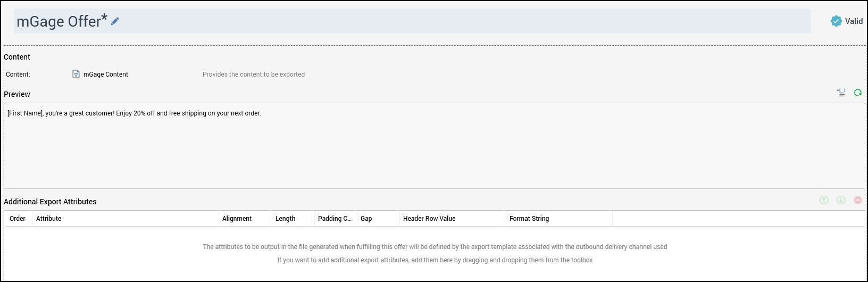The width and height of the screenshot is (868, 282).
Task: Click the preview placeholder options icon
Action: (x=841, y=93)
